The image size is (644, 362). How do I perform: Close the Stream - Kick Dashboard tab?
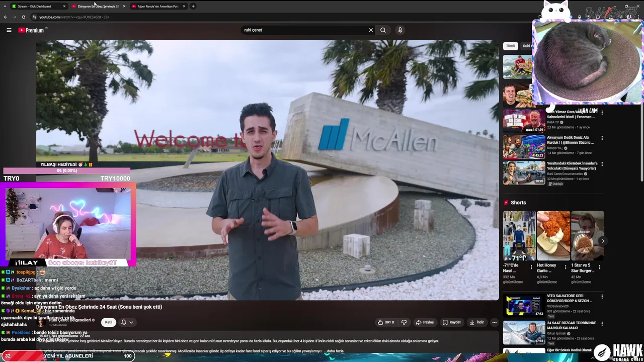pos(64,6)
